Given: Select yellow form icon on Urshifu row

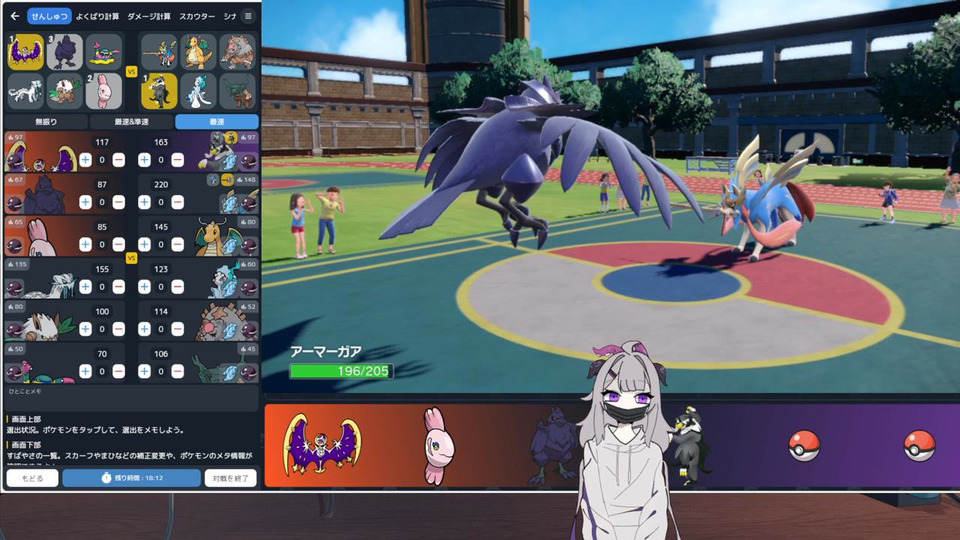Looking at the screenshot, I should click(231, 137).
